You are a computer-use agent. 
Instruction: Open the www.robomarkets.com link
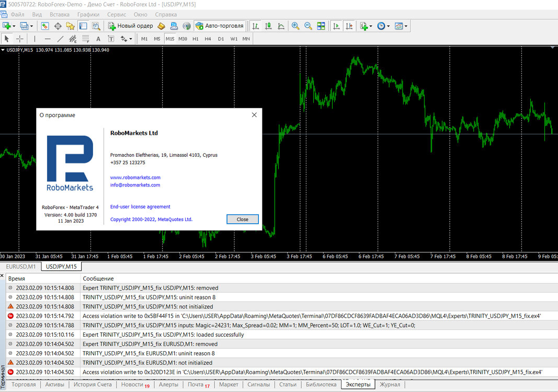point(135,178)
